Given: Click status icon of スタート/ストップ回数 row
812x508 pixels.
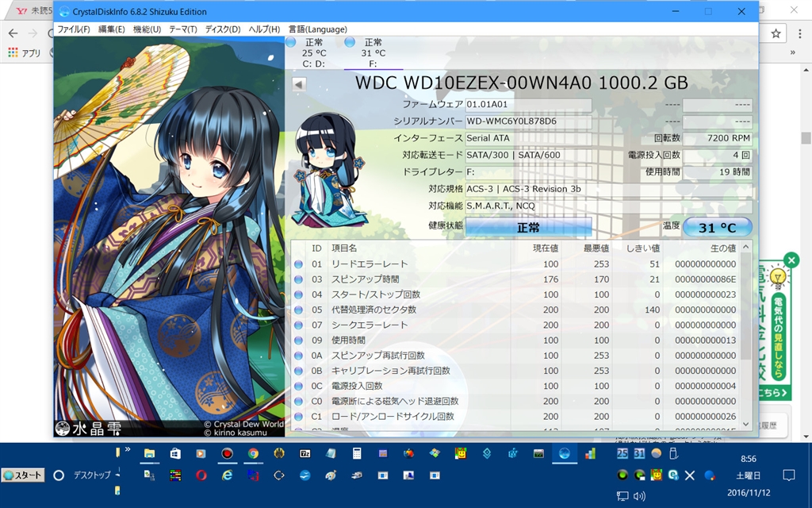Looking at the screenshot, I should click(x=298, y=295).
